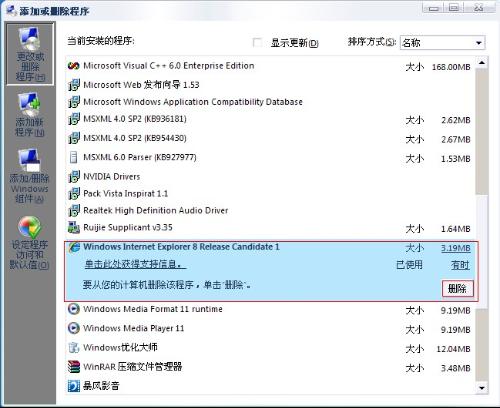The width and height of the screenshot is (500, 408).
Task: Select NVIDIA Drivers entry
Action: pyautogui.click(x=112, y=177)
